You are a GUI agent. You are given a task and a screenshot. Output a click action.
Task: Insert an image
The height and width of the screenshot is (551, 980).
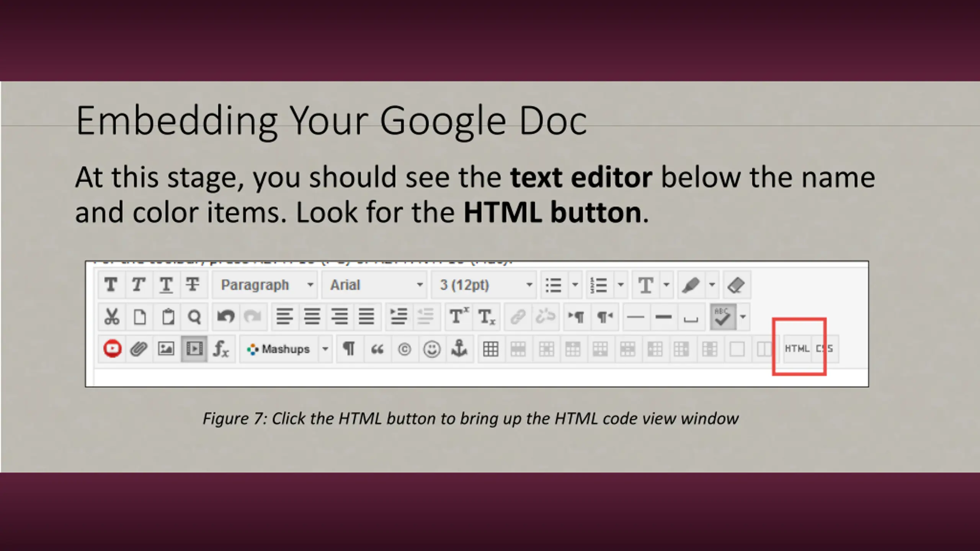(166, 349)
